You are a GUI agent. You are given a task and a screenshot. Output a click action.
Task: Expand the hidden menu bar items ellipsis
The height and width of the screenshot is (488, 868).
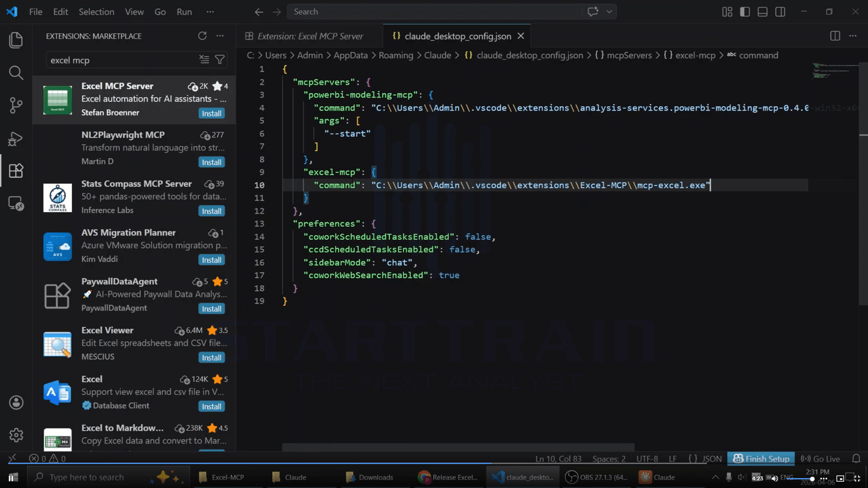point(210,12)
